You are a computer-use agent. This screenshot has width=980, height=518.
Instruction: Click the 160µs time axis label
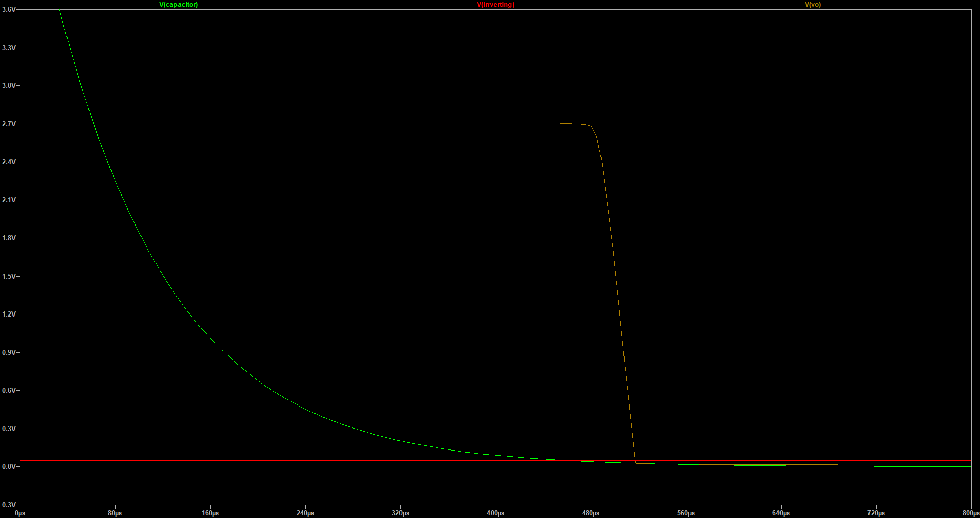(x=210, y=513)
